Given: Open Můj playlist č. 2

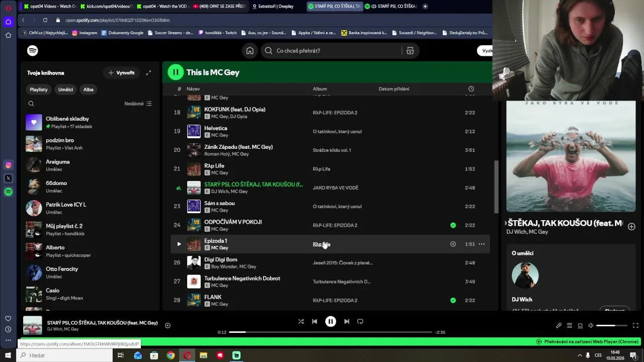Looking at the screenshot, I should (91, 229).
